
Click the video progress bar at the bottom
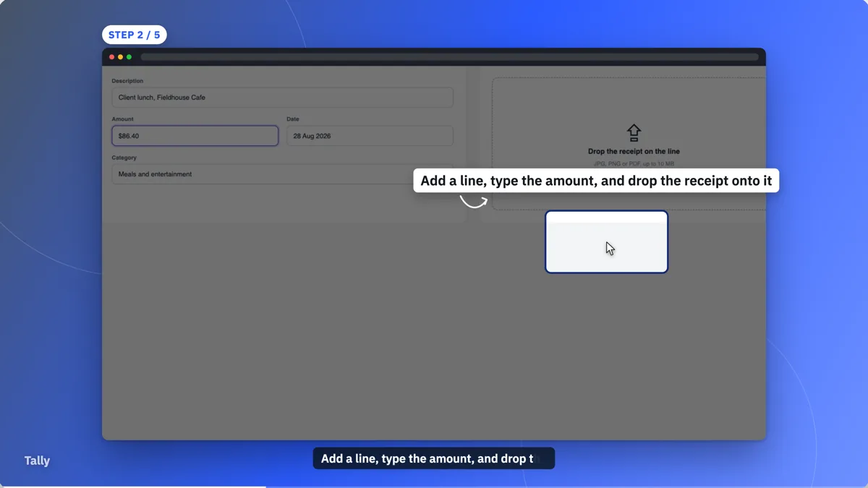[434, 487]
